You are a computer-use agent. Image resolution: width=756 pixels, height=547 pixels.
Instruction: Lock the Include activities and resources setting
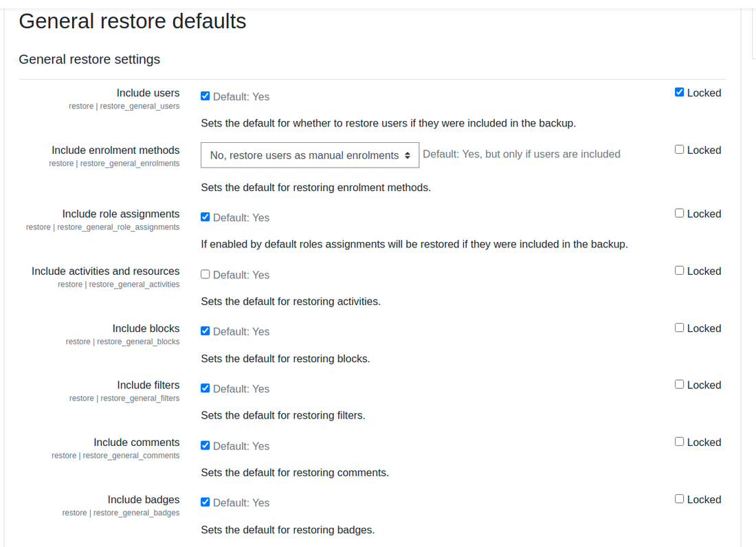pyautogui.click(x=679, y=270)
